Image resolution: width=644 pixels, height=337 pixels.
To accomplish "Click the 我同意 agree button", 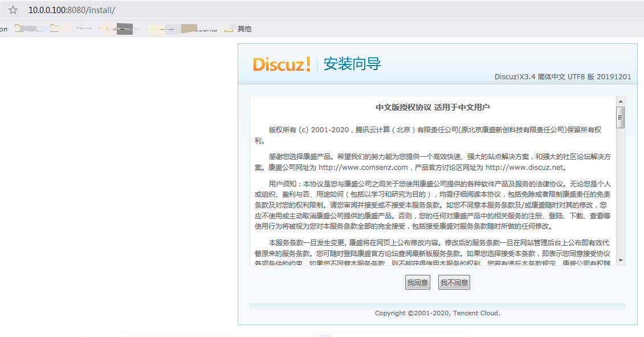I will (x=417, y=282).
